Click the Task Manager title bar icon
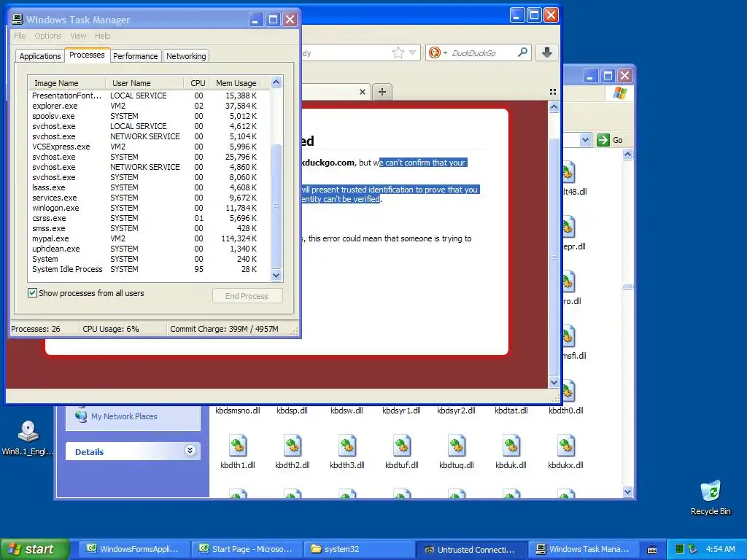The width and height of the screenshot is (747, 560). [18, 20]
